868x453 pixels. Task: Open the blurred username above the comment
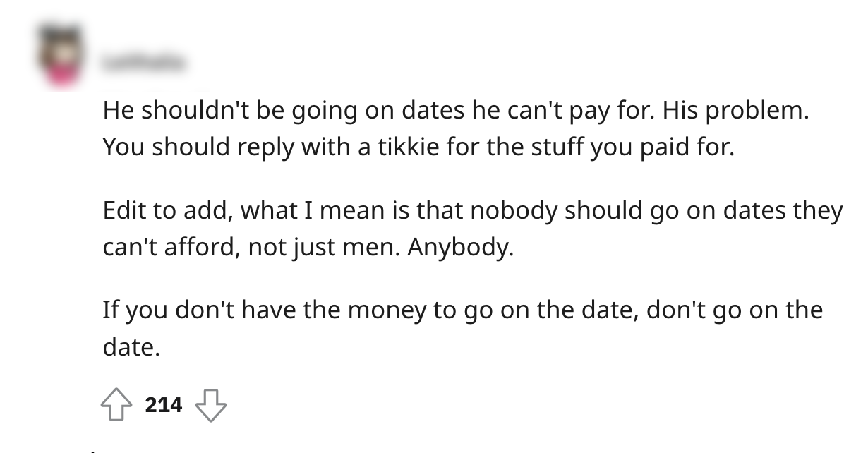pyautogui.click(x=145, y=64)
